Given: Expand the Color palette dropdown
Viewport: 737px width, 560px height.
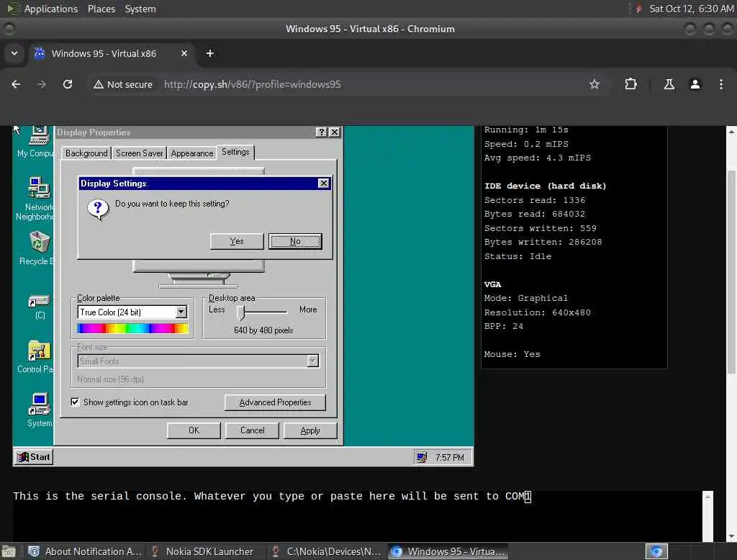Looking at the screenshot, I should (181, 312).
